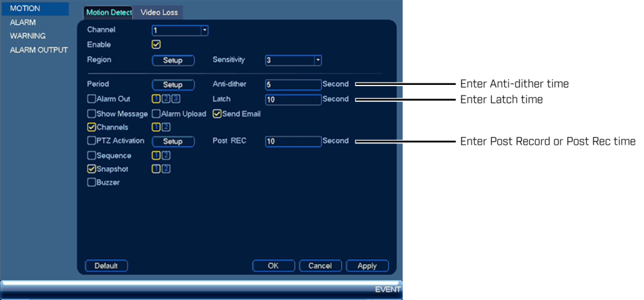Toggle record channel 1 in Channels row

[156, 127]
